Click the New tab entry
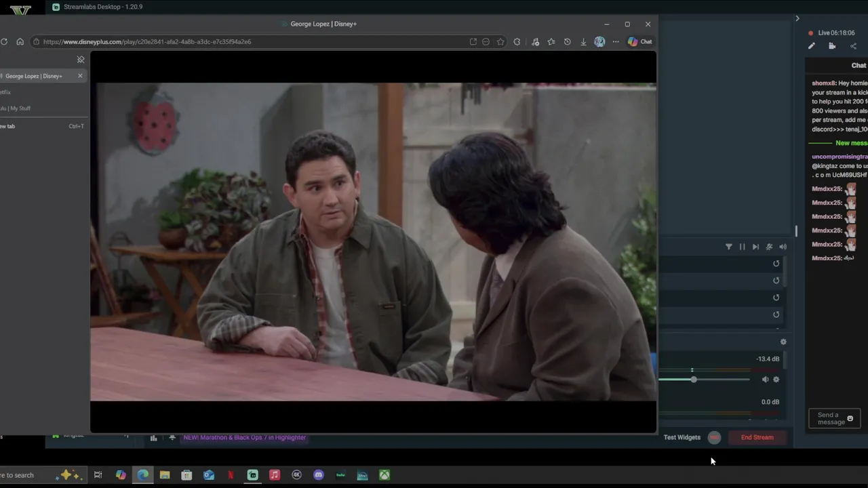 42,126
